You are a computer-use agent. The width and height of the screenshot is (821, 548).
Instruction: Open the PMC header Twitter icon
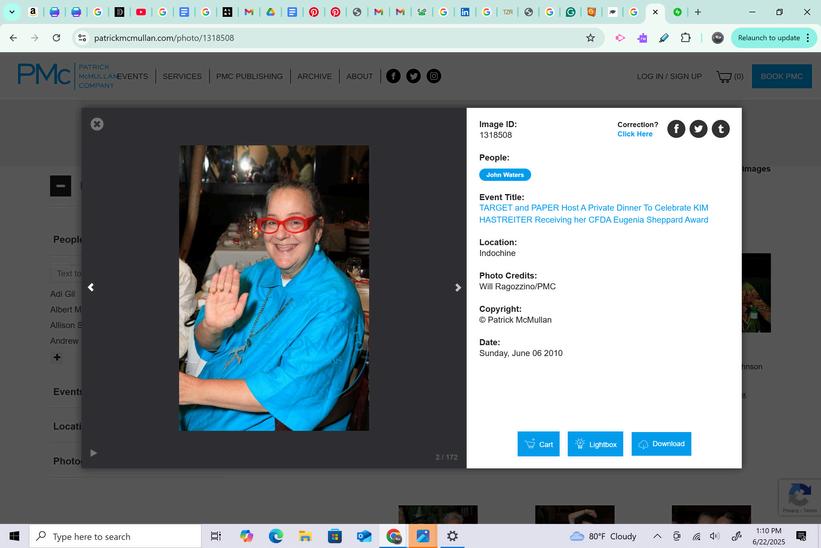(414, 76)
